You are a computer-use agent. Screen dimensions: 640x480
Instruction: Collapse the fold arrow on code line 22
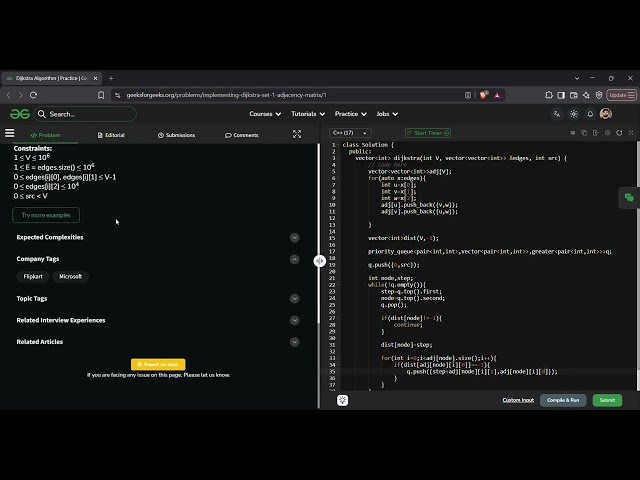point(338,285)
